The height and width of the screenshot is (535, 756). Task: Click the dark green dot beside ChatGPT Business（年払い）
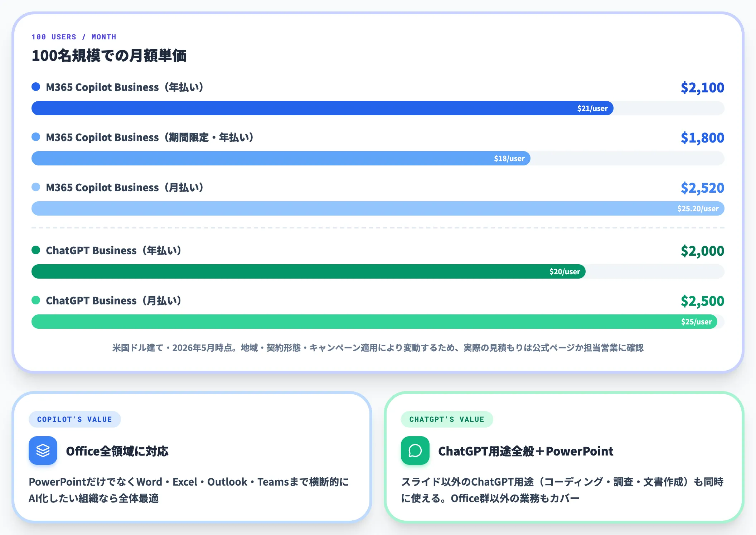[36, 250]
